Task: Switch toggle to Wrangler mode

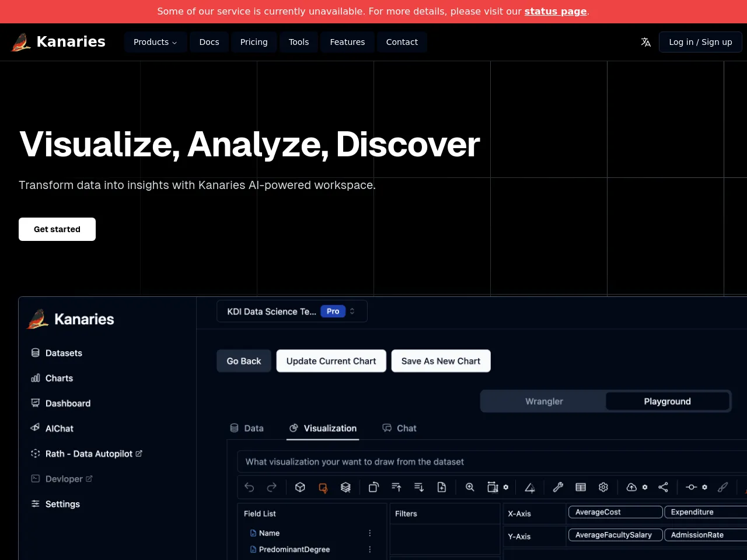Action: click(544, 401)
